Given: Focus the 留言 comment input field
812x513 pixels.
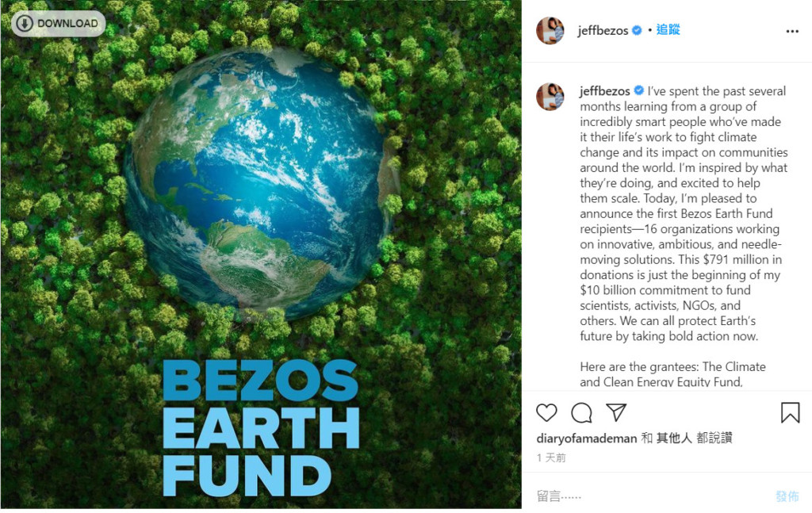Looking at the screenshot, I should click(x=642, y=496).
